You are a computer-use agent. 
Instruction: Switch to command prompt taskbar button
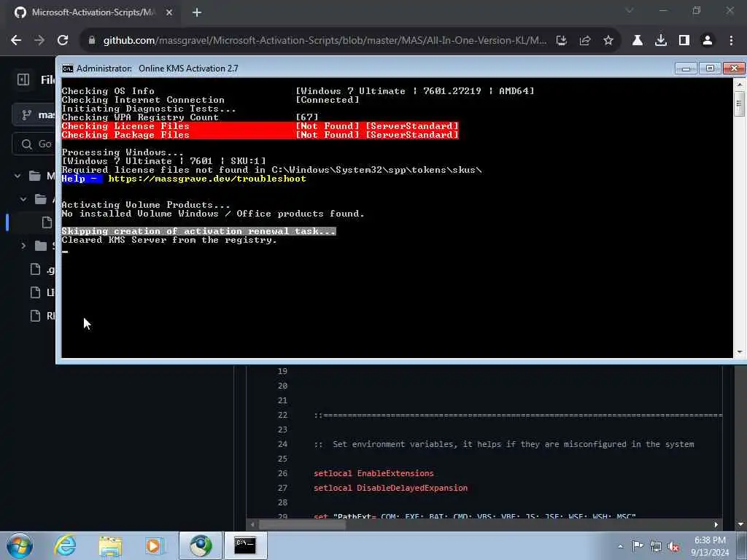245,545
